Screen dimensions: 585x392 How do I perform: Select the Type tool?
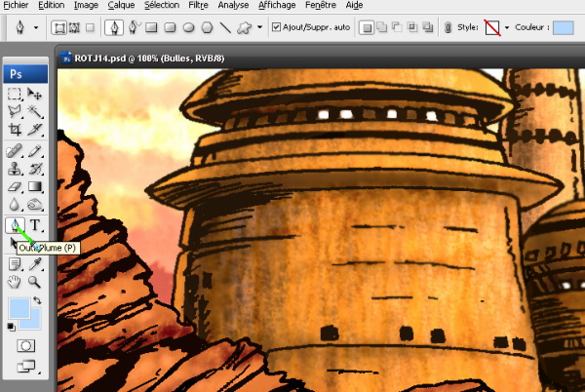(35, 225)
